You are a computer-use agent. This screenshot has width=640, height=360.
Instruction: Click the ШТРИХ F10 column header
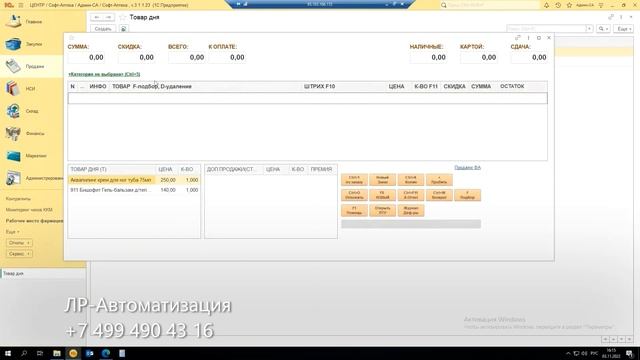(x=320, y=87)
